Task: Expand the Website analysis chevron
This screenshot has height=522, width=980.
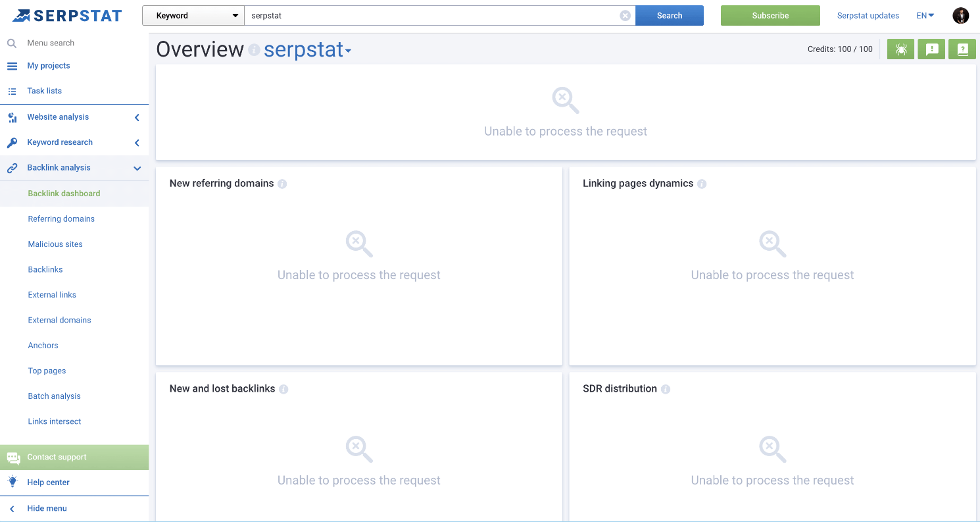Action: click(137, 118)
